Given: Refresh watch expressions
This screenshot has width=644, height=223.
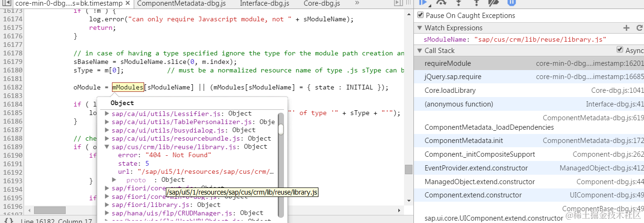Looking at the screenshot, I should coord(639,28).
